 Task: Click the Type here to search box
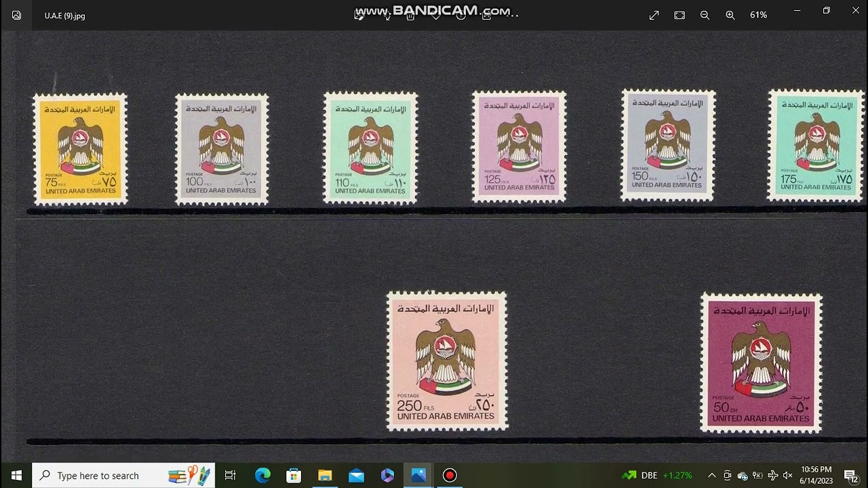pyautogui.click(x=123, y=475)
